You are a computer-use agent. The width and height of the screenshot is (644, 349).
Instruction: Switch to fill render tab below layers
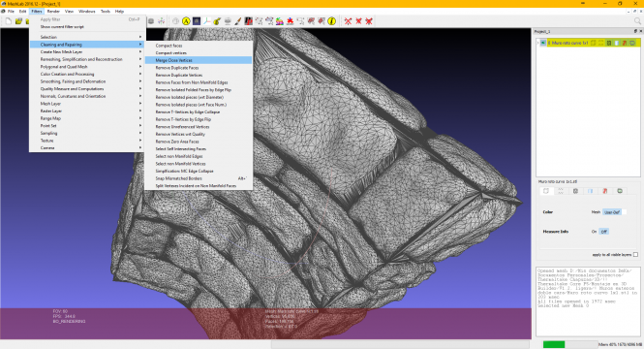tap(590, 191)
